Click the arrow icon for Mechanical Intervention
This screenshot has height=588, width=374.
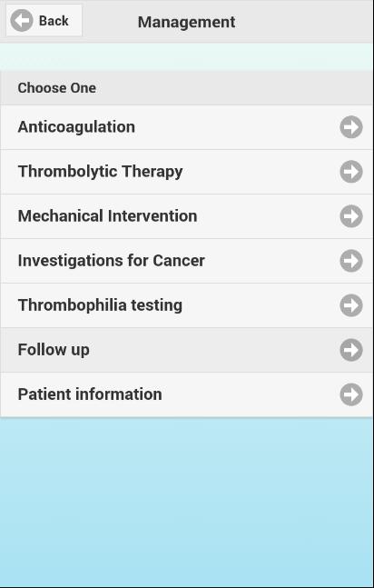click(351, 216)
